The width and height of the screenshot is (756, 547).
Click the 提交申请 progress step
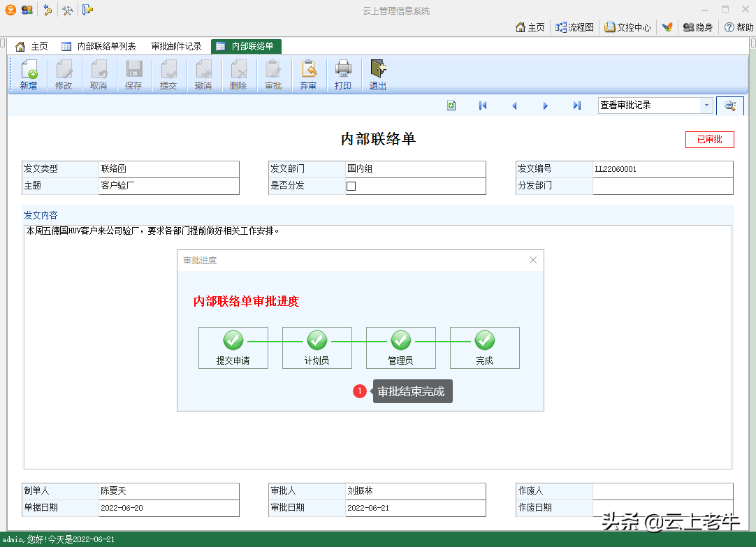(x=233, y=348)
